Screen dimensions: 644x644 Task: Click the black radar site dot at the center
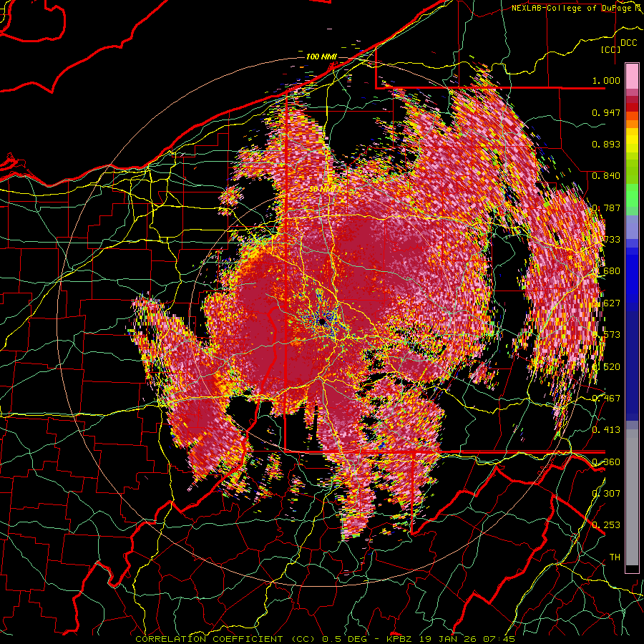coord(322,321)
